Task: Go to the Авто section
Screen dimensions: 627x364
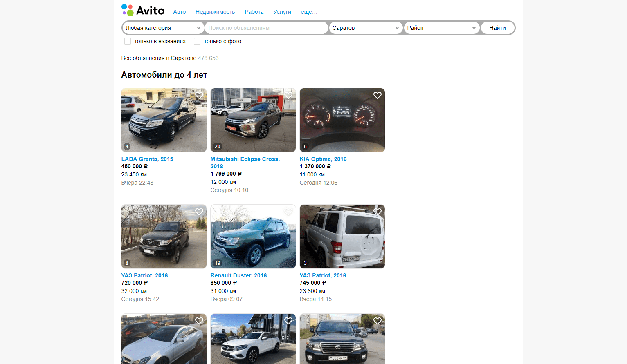Action: pos(180,12)
